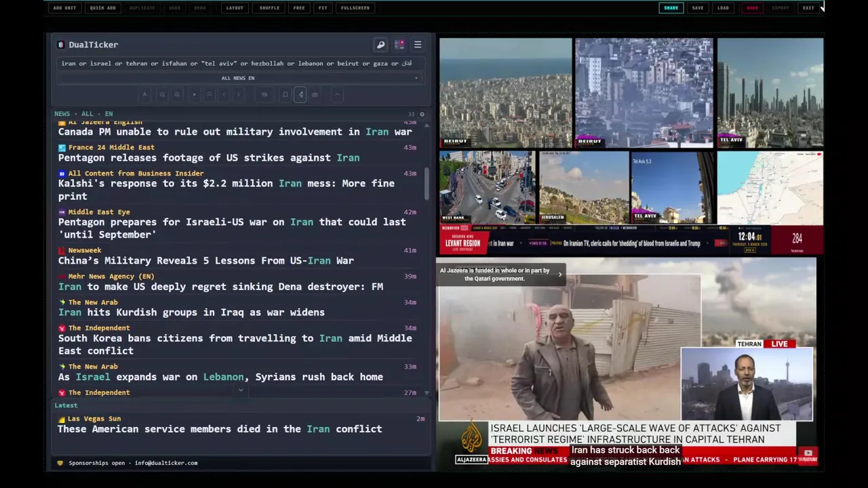868x488 pixels.
Task: Click the 'Mehr News Agency (EN)' source label
Action: 111,277
